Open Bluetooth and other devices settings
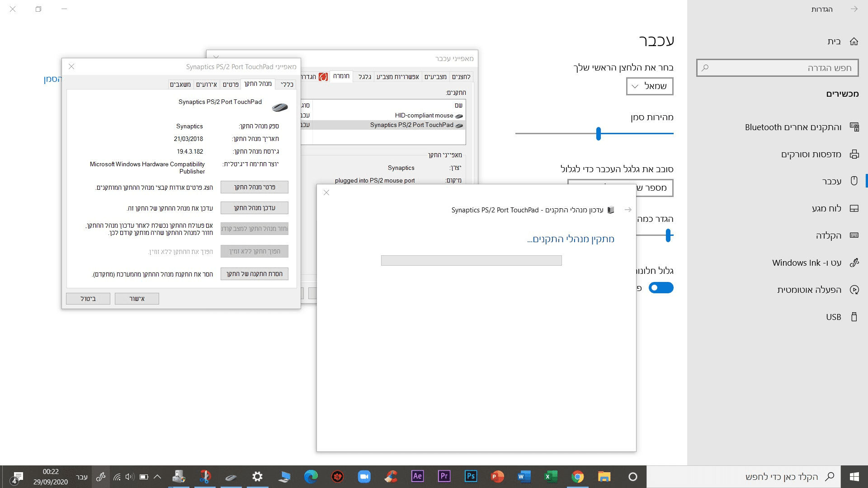This screenshot has width=868, height=488. [793, 127]
